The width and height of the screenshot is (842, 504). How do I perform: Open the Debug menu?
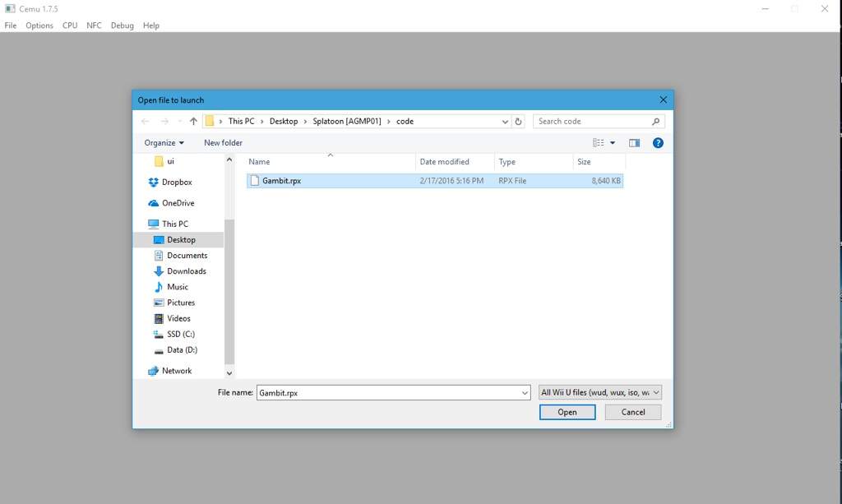122,25
